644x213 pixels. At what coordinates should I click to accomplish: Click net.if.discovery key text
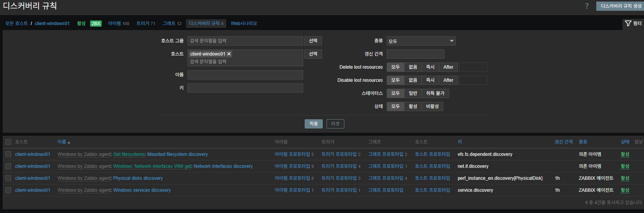coord(473,166)
